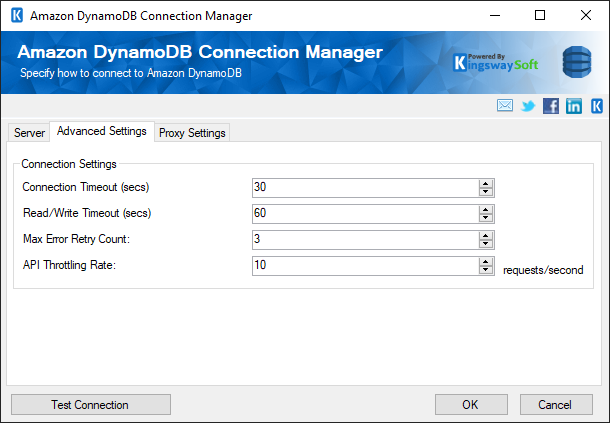Select the Advanced Settings tab
The image size is (610, 423).
point(102,131)
